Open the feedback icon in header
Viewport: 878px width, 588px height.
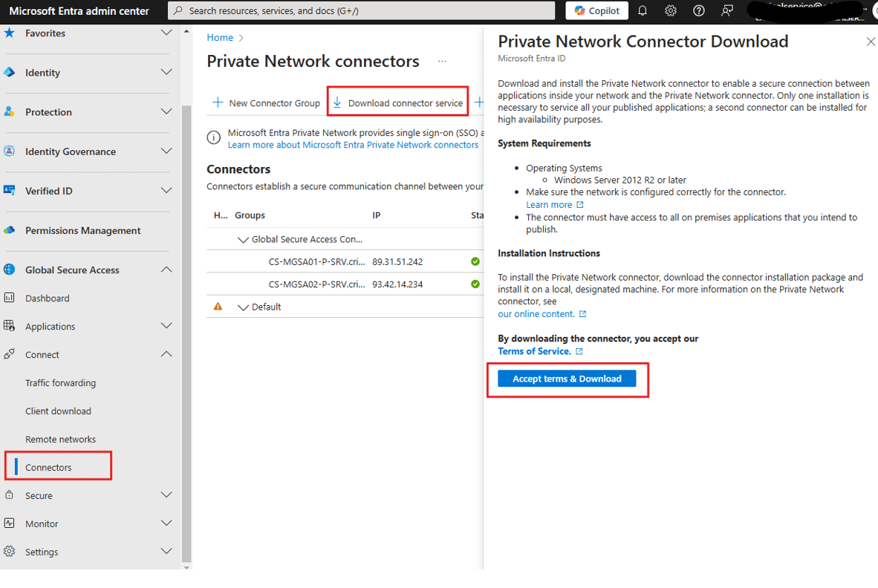click(726, 10)
